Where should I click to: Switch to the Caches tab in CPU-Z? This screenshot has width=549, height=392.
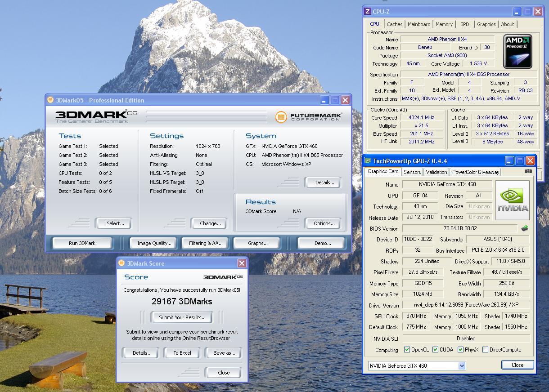[x=395, y=24]
